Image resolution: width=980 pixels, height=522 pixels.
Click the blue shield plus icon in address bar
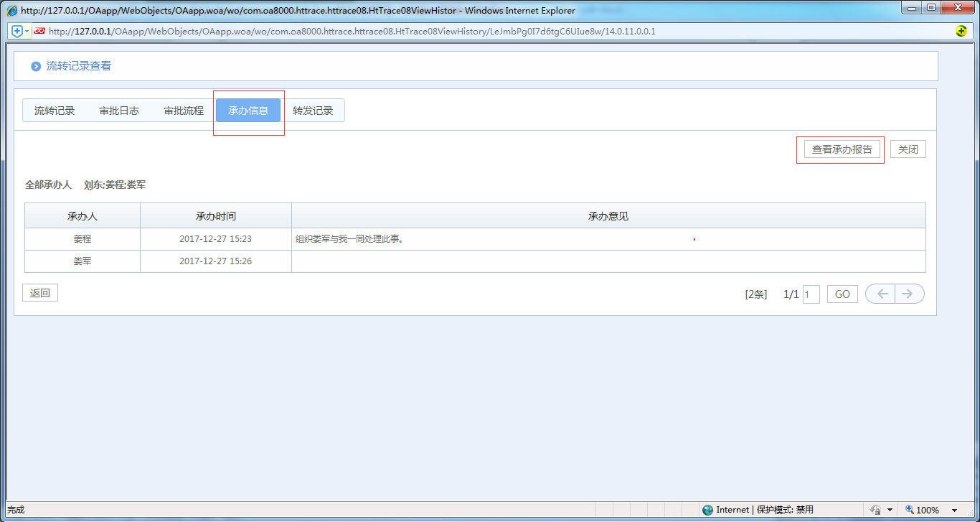pos(17,31)
